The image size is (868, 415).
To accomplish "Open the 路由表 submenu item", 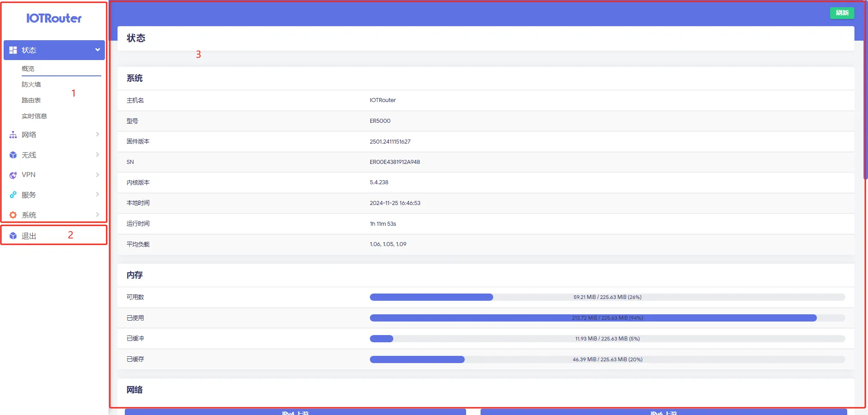I will pyautogui.click(x=31, y=100).
